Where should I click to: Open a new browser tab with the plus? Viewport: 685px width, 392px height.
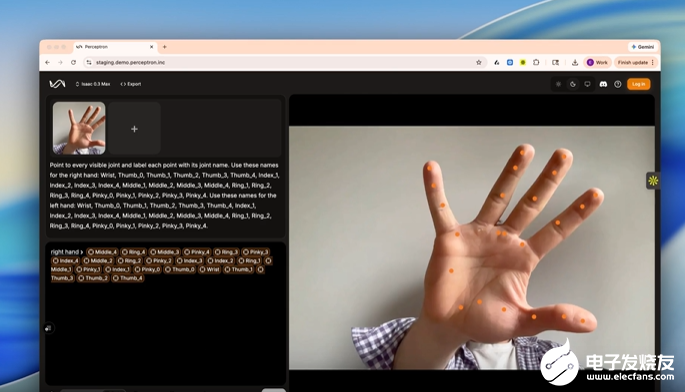click(x=165, y=47)
